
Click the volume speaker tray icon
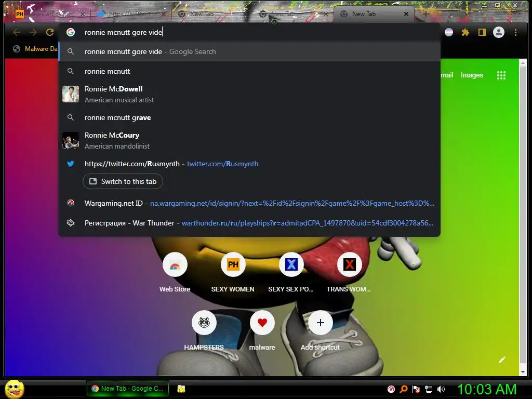pos(441,389)
